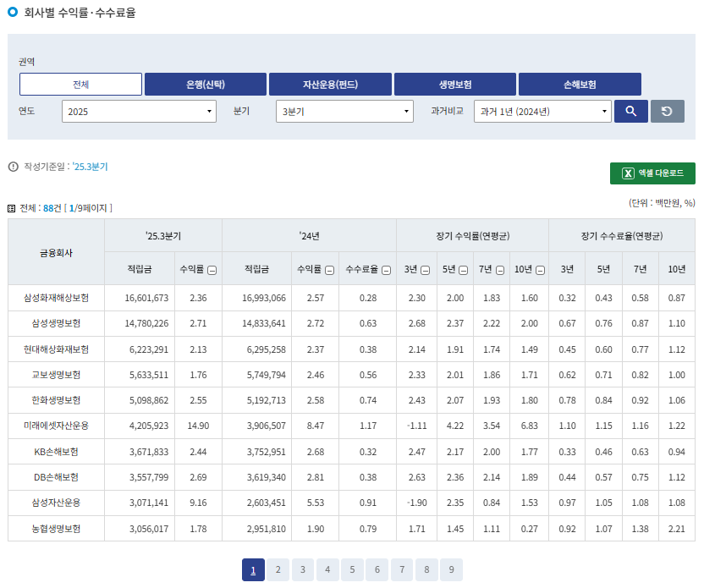Click the magnifier search button
The image size is (704, 588).
pos(630,112)
